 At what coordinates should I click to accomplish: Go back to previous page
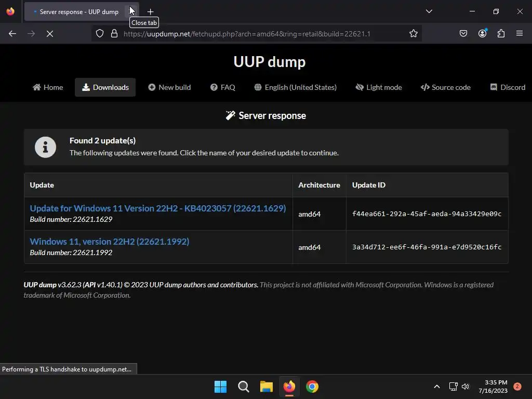coord(12,34)
